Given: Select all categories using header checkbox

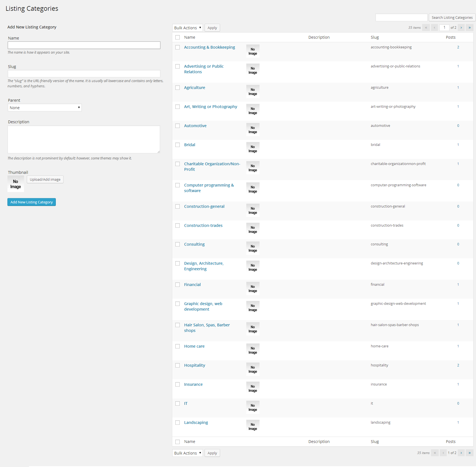Looking at the screenshot, I should pyautogui.click(x=178, y=37).
